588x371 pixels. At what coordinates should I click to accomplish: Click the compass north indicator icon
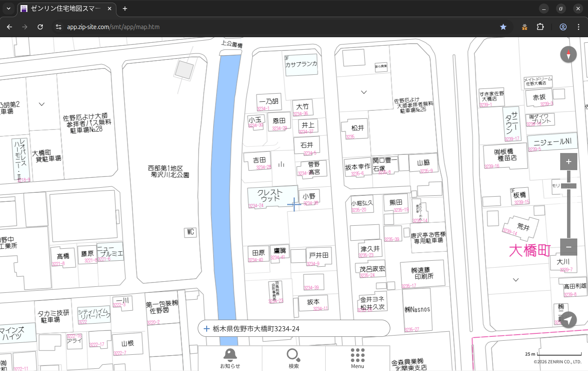(x=568, y=55)
